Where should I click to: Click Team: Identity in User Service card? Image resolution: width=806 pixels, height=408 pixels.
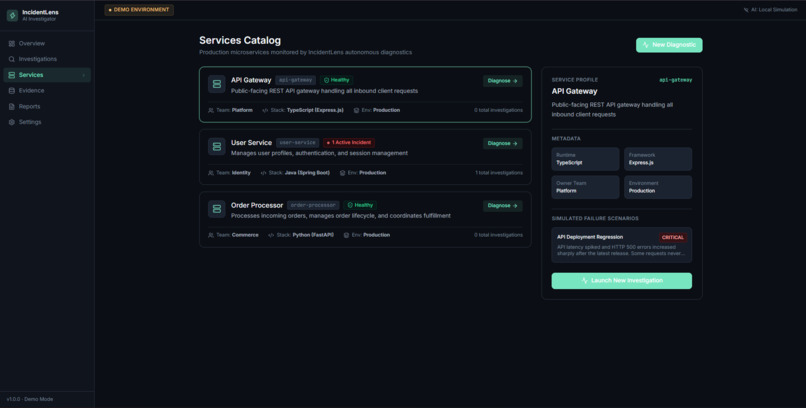tap(229, 173)
